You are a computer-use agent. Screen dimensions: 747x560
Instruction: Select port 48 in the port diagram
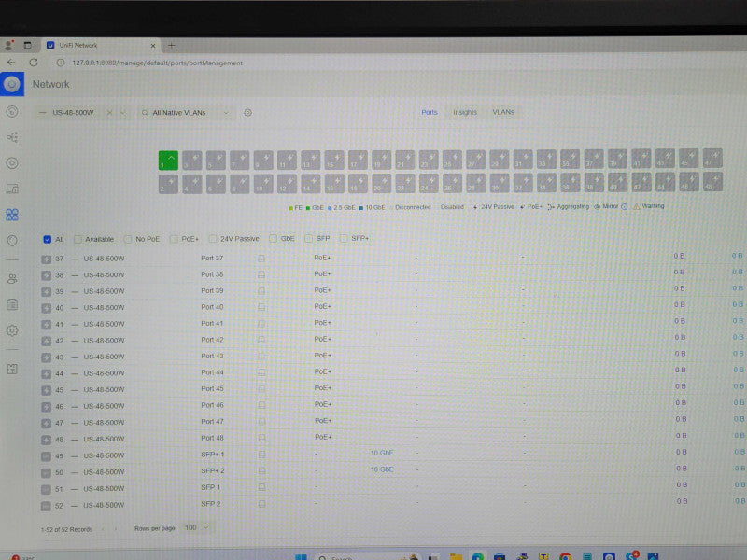point(712,182)
